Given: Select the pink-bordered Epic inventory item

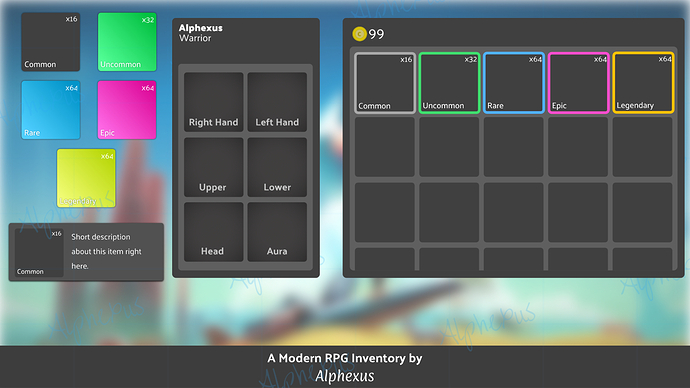Looking at the screenshot, I should point(578,83).
